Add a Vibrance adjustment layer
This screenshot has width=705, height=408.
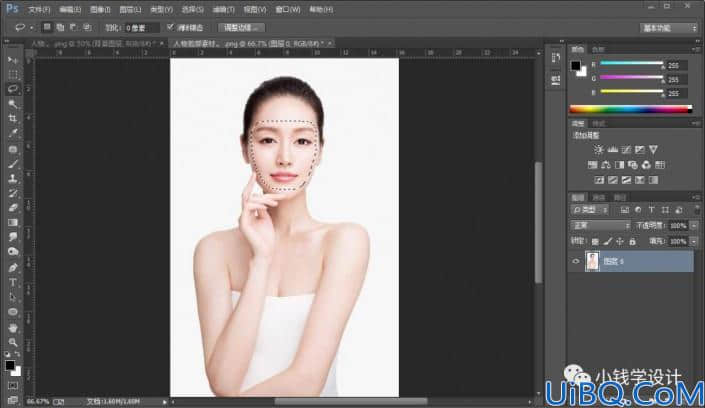[653, 149]
